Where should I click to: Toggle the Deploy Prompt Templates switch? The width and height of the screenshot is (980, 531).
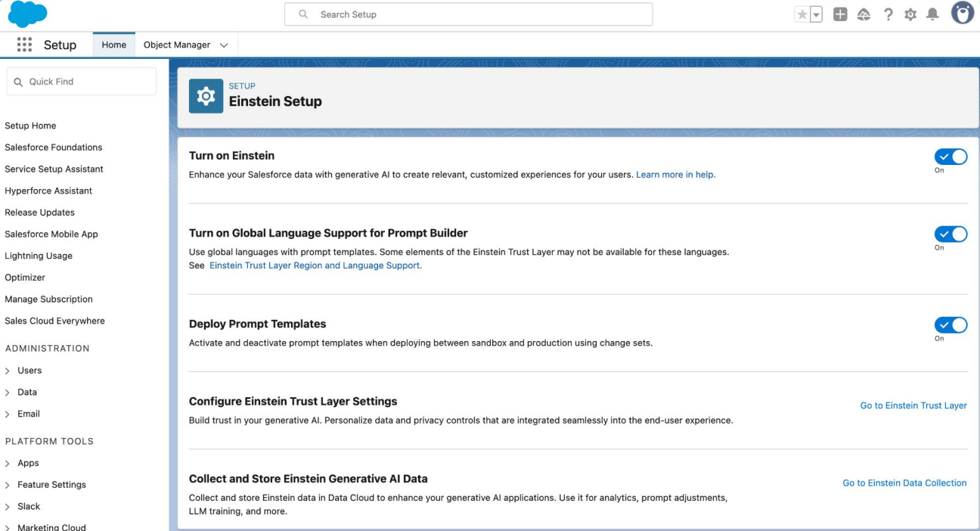click(951, 324)
